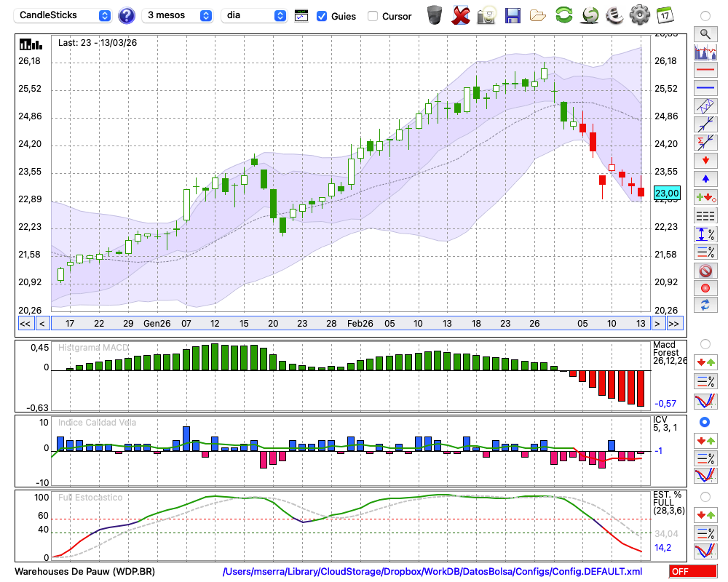Click the green dollar sign icon
This screenshot has height=582, width=728.
click(590, 15)
